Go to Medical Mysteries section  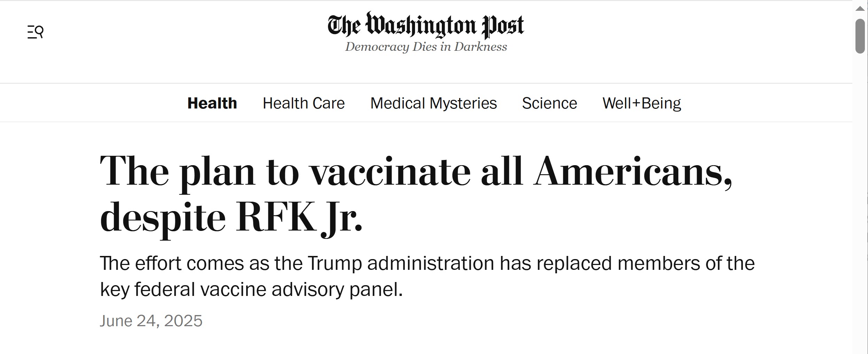click(x=433, y=103)
